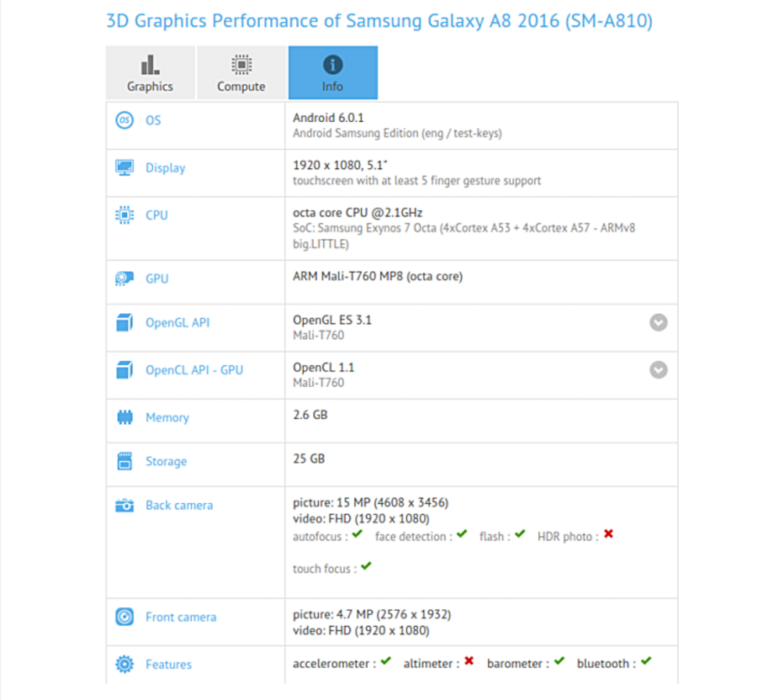Click the face detection check mark
This screenshot has height=700, width=781.
tap(462, 534)
